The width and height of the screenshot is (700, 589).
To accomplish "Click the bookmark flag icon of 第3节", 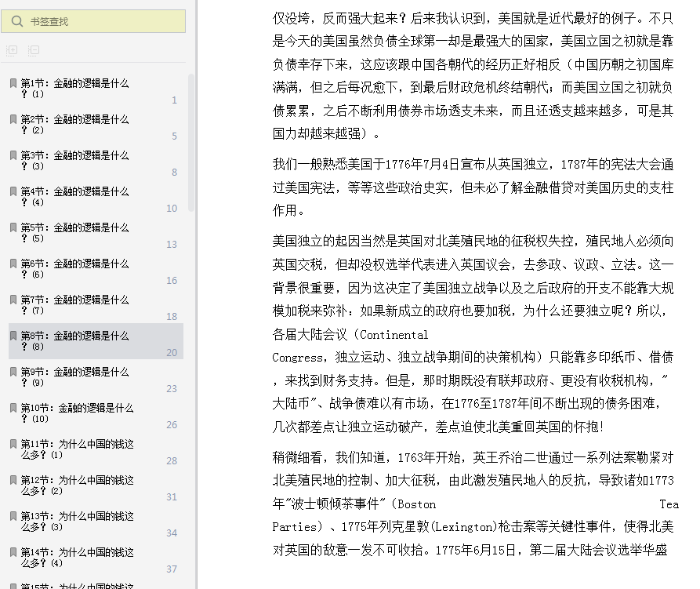I will tap(13, 155).
